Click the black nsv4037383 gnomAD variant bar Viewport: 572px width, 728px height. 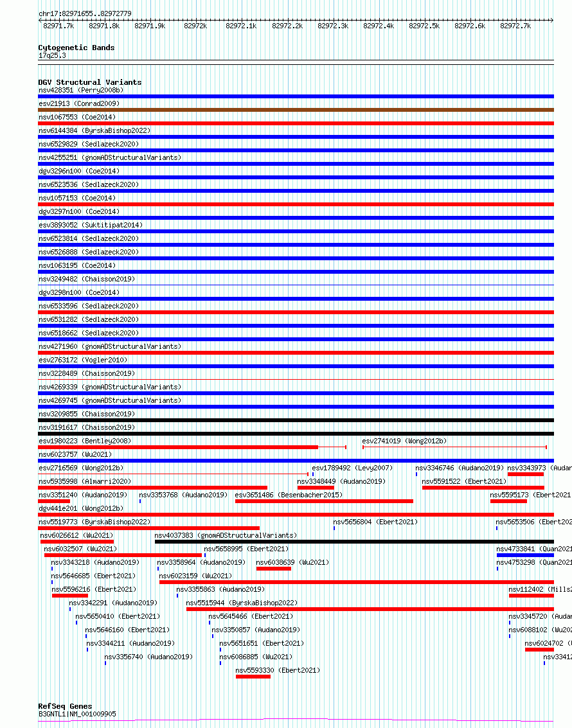[x=354, y=542]
